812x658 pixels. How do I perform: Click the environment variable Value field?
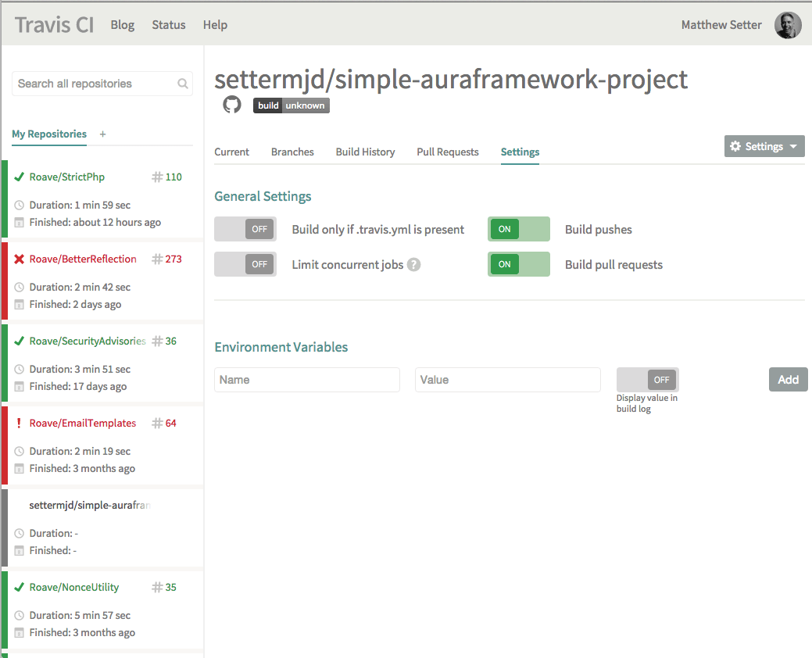[508, 380]
